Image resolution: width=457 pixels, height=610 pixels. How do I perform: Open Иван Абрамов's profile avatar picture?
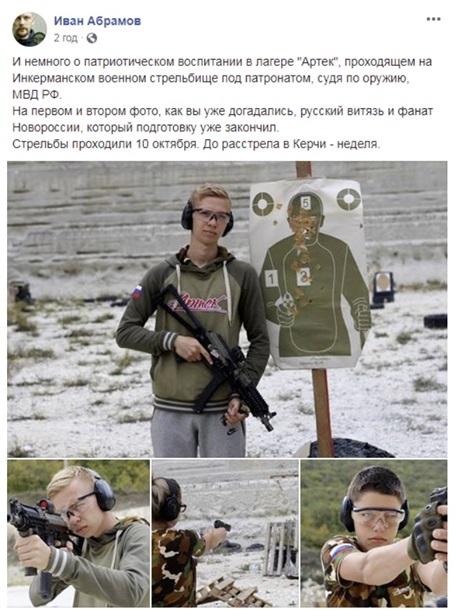[x=30, y=29]
